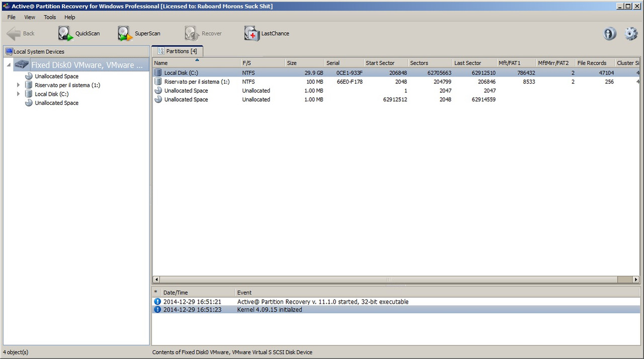644x359 pixels.
Task: Click the Local Disk (C:) row icon in list
Action: [x=158, y=73]
